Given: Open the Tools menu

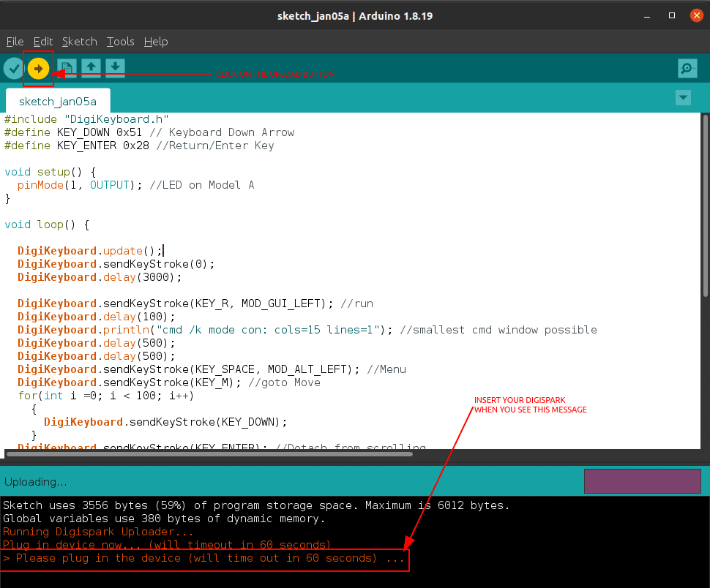Looking at the screenshot, I should click(x=120, y=42).
